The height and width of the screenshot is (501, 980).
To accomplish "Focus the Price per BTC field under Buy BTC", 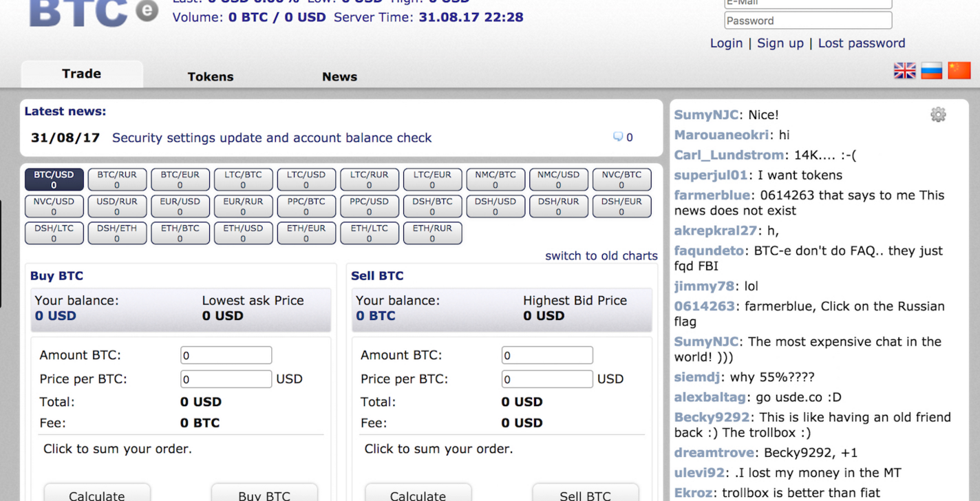I will 226,379.
